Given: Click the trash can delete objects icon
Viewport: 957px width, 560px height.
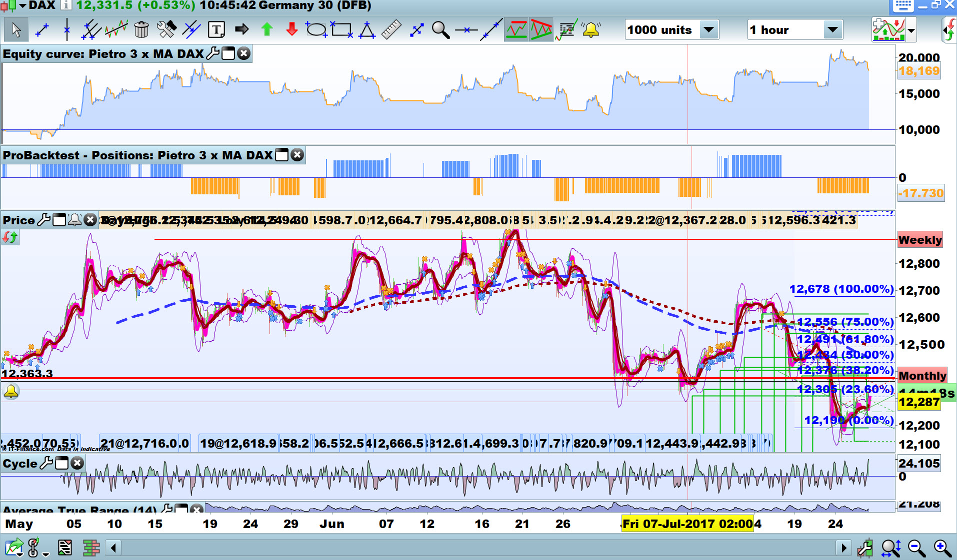Looking at the screenshot, I should 141,30.
